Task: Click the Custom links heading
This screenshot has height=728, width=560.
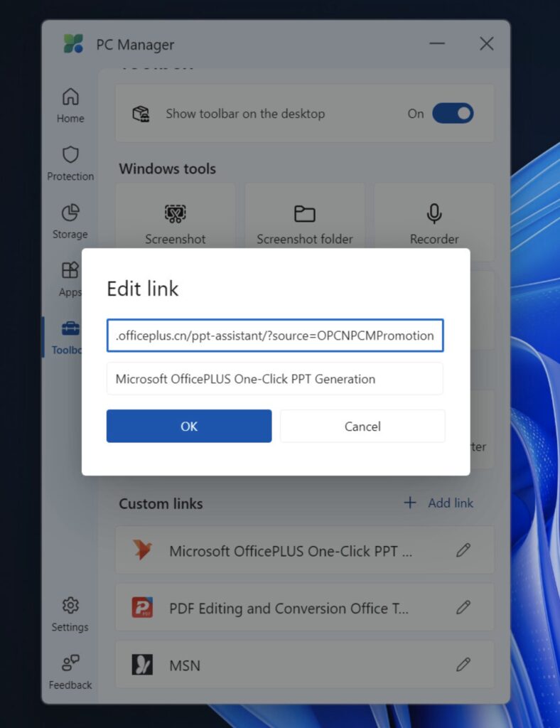Action: pyautogui.click(x=161, y=504)
